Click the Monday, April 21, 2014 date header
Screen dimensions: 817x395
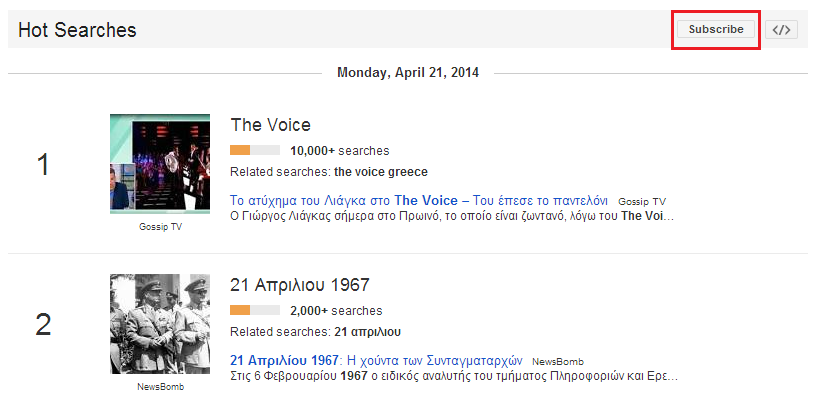coord(408,72)
